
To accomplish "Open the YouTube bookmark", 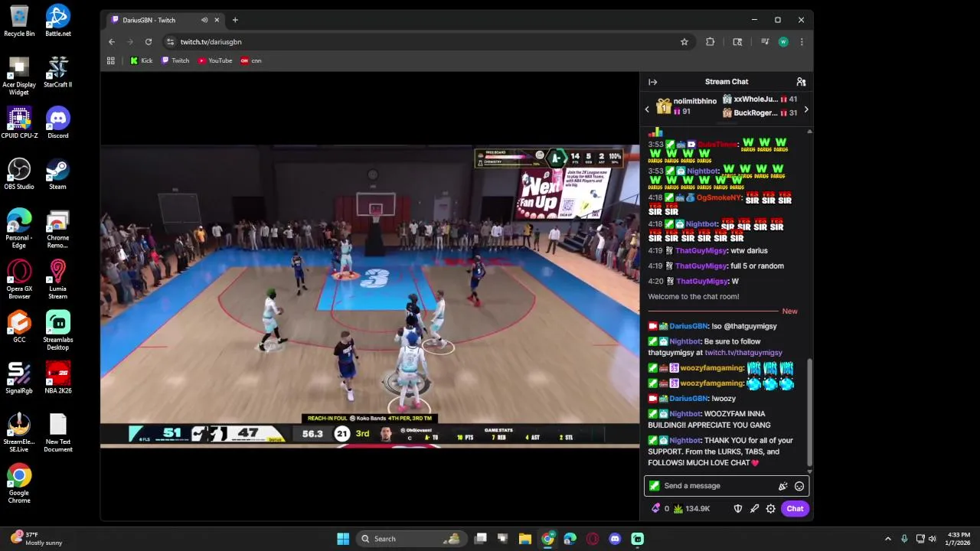I will point(215,60).
